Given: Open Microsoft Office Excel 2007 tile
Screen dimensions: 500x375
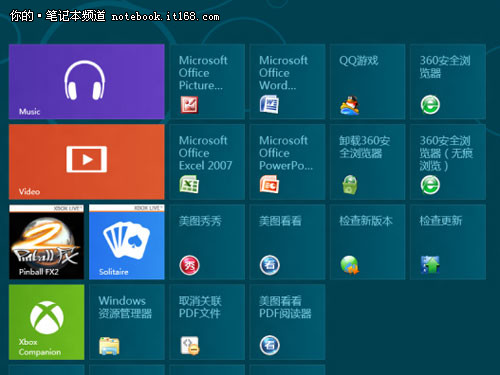Looking at the screenshot, I should point(207,162).
